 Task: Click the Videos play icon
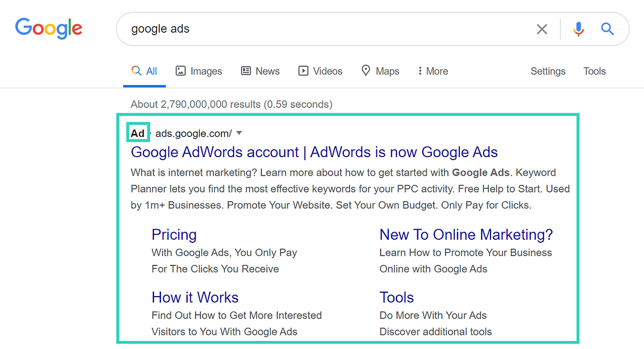click(303, 71)
